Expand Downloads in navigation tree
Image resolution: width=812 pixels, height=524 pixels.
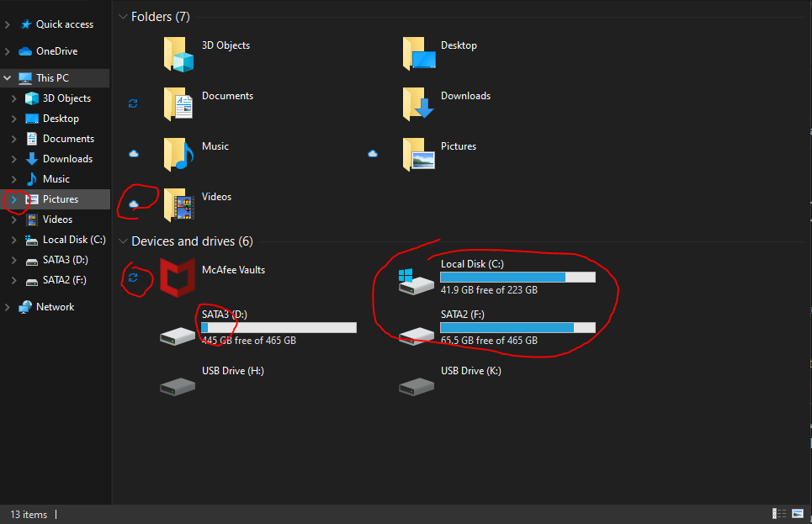(14, 159)
